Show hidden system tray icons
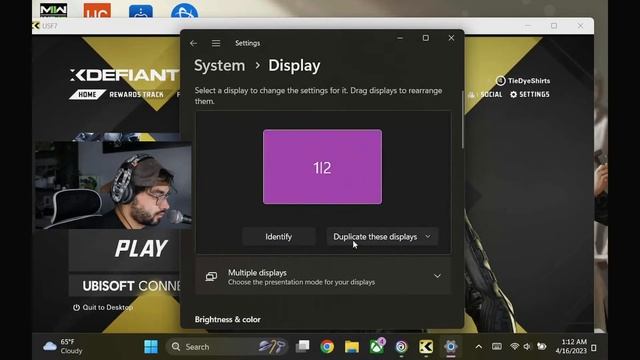 [479, 347]
